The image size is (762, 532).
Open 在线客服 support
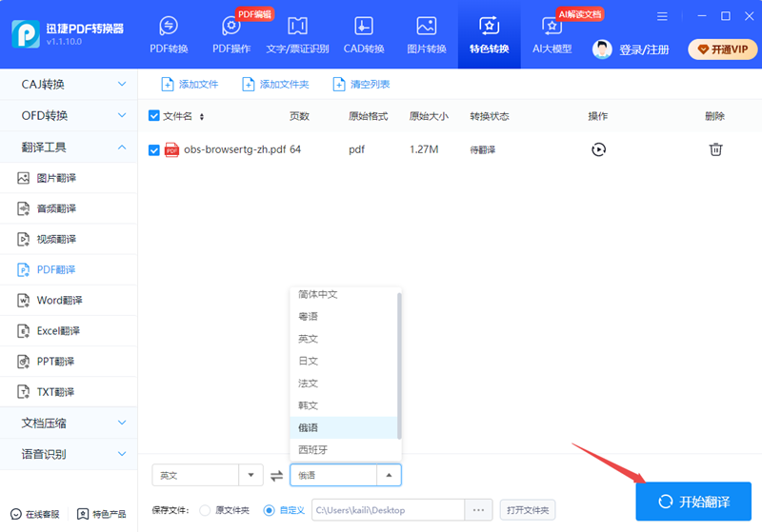point(35,514)
